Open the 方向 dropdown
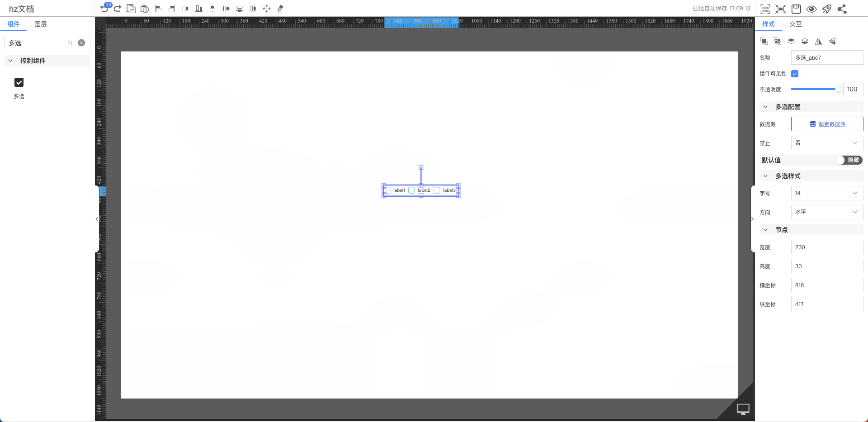Image resolution: width=868 pixels, height=422 pixels. point(827,212)
